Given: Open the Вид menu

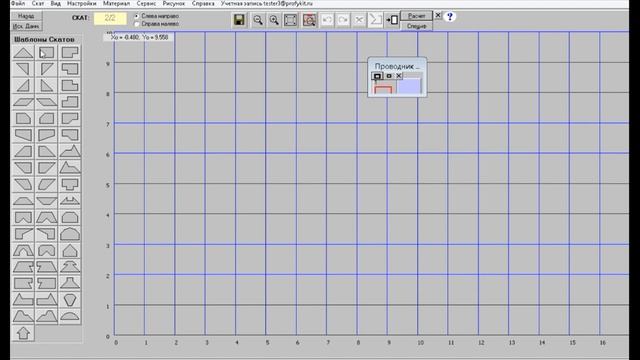Looking at the screenshot, I should click(x=56, y=3).
